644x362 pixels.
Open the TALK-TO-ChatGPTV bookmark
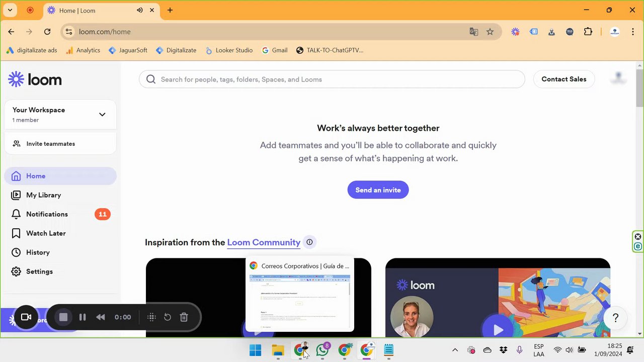330,50
